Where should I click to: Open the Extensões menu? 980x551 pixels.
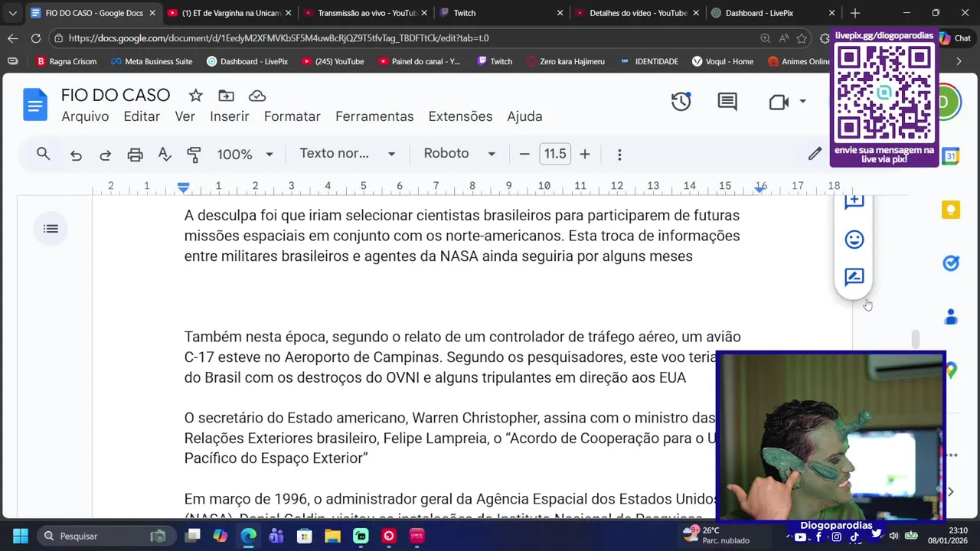(x=460, y=116)
